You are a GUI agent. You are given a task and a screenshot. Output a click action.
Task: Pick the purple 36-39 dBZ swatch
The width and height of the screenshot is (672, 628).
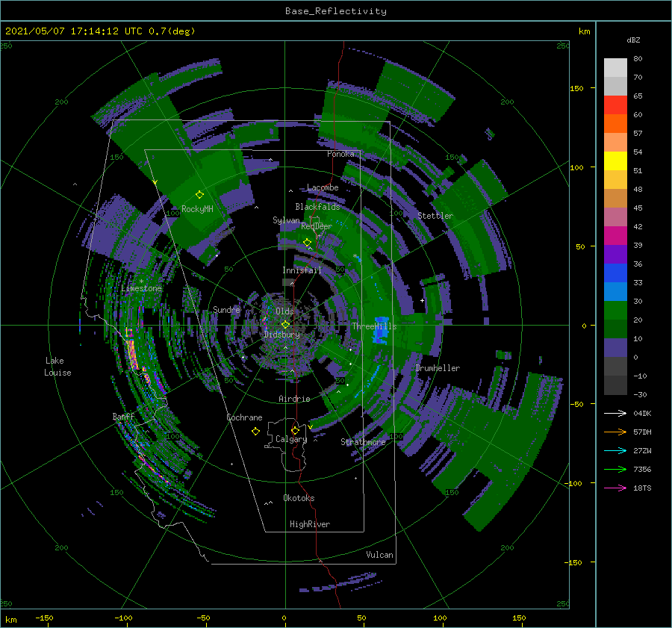coord(615,254)
